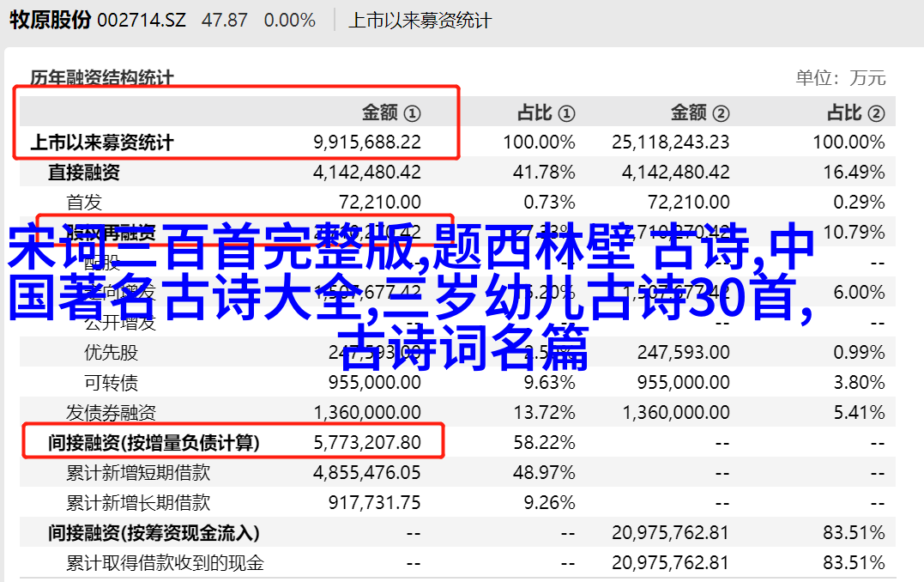Select the 金额② column header
924x582 pixels.
click(x=700, y=112)
